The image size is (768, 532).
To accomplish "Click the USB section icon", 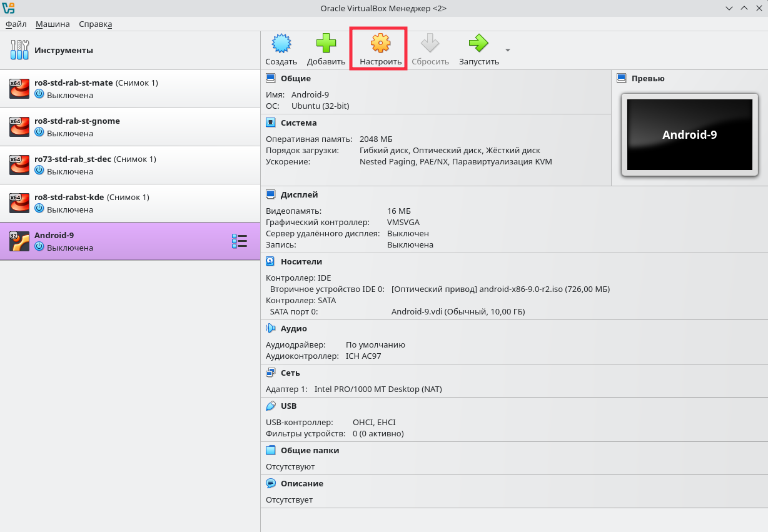I will pos(271,406).
